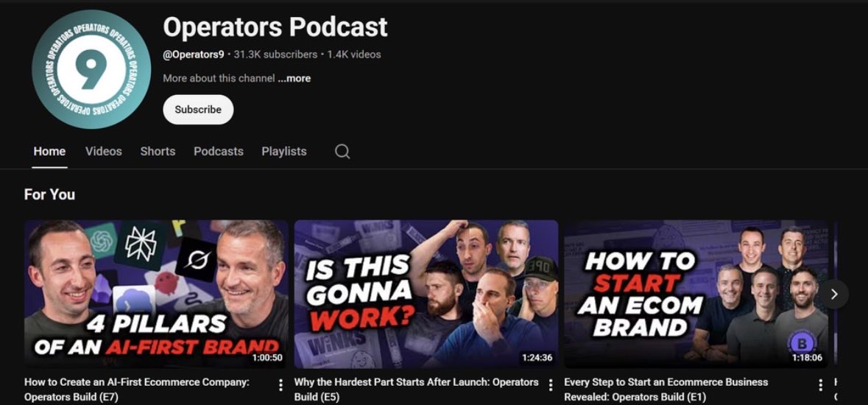View the Playlists tab
The height and width of the screenshot is (405, 868).
pos(284,151)
